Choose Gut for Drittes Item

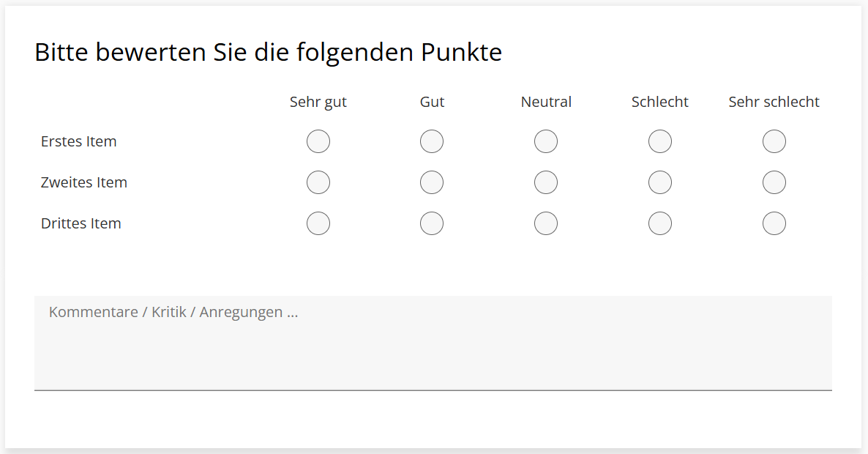pyautogui.click(x=432, y=223)
